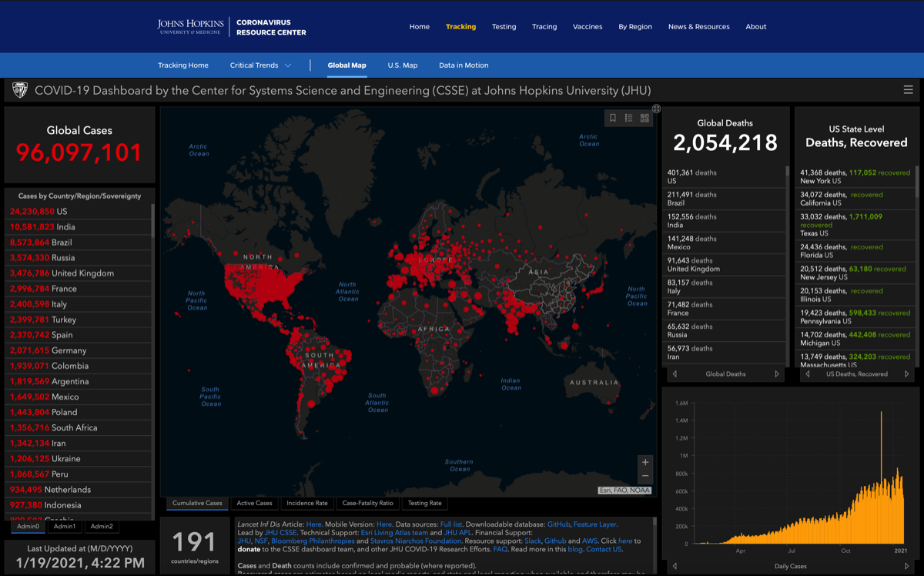
Task: Open the Tracking nav item
Action: point(460,27)
